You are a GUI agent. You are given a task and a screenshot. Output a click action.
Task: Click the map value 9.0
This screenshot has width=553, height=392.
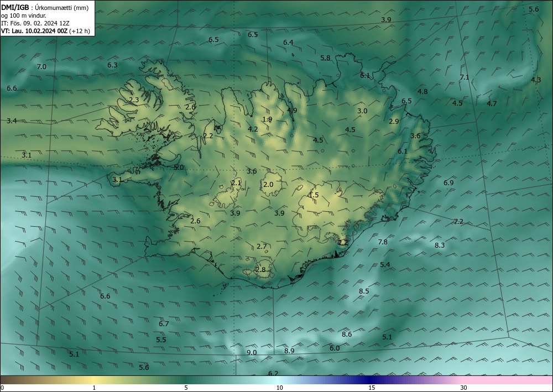(252, 353)
